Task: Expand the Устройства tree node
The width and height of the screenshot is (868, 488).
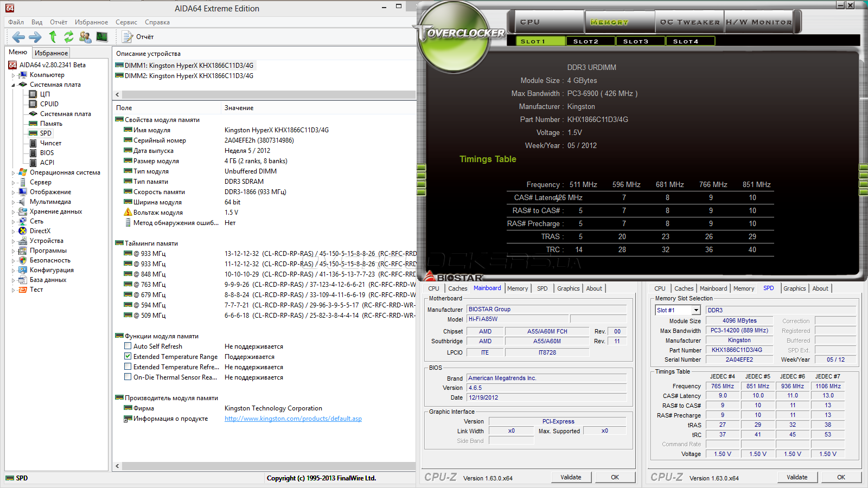Action: 14,241
